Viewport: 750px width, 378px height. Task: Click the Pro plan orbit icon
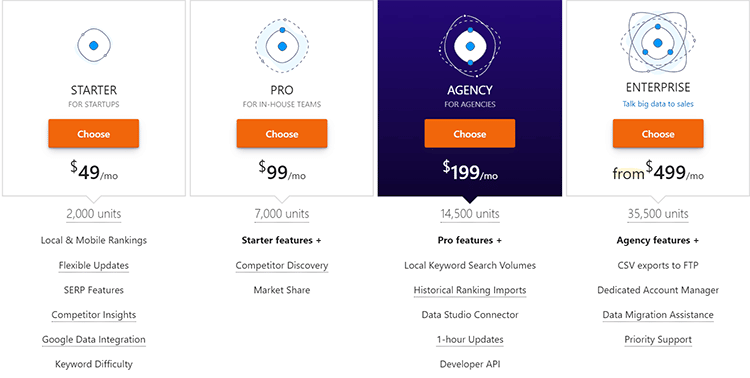tap(282, 46)
